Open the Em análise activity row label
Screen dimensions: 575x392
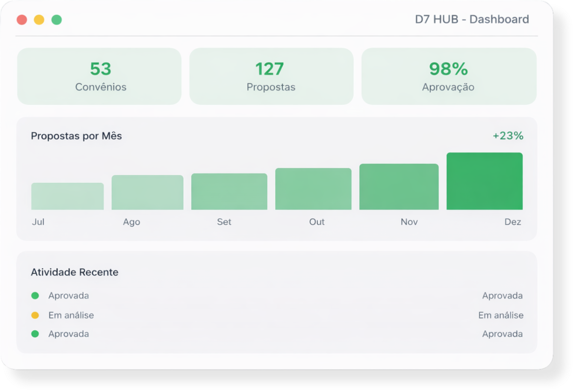(71, 315)
